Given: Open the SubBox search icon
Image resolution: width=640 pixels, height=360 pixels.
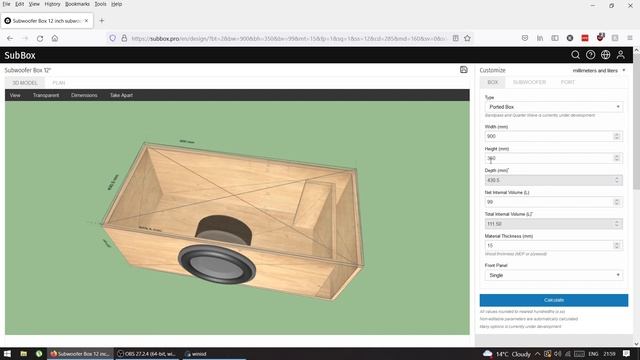Looking at the screenshot, I should (576, 55).
